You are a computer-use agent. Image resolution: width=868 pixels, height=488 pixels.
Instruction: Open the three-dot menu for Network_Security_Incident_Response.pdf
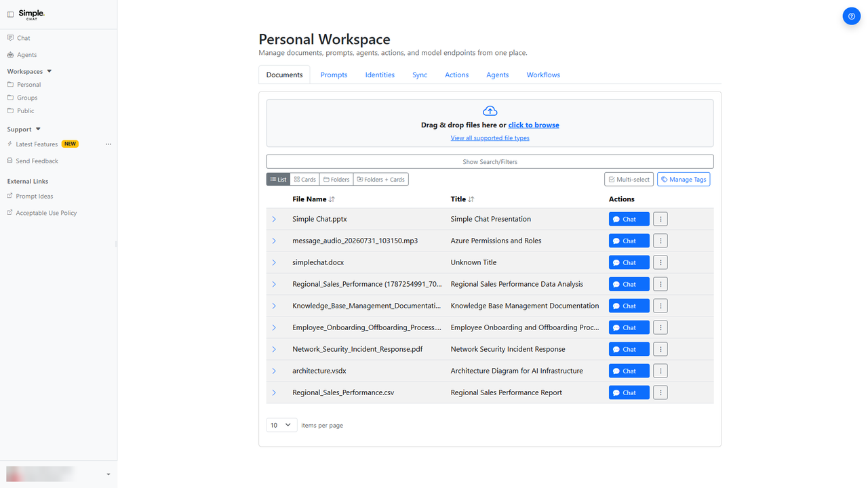point(660,349)
